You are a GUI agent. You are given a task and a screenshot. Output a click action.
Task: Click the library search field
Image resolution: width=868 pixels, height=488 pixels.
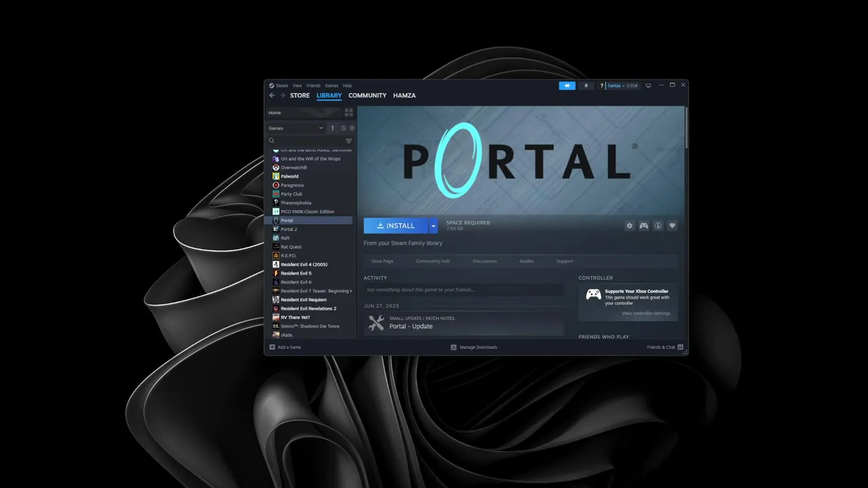305,141
